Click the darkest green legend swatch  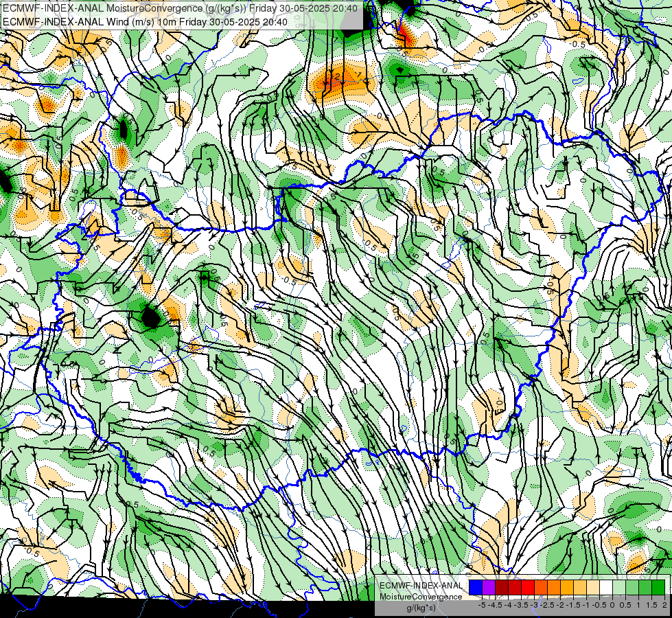pyautogui.click(x=658, y=588)
